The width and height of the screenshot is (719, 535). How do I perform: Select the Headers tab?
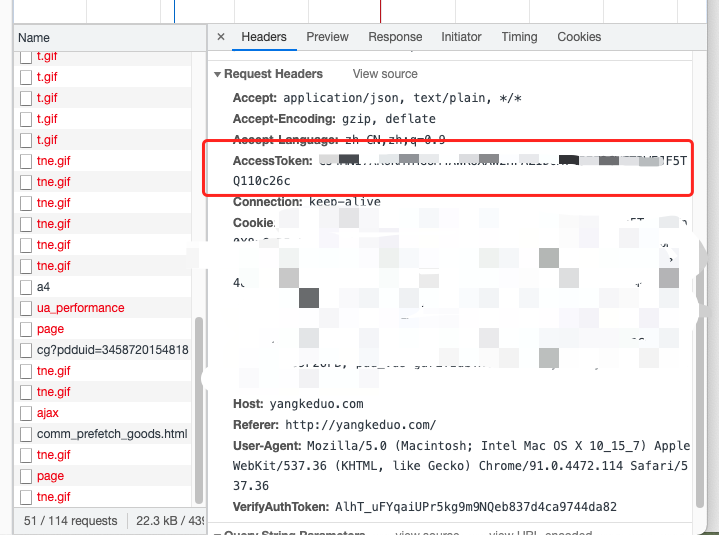[x=264, y=37]
